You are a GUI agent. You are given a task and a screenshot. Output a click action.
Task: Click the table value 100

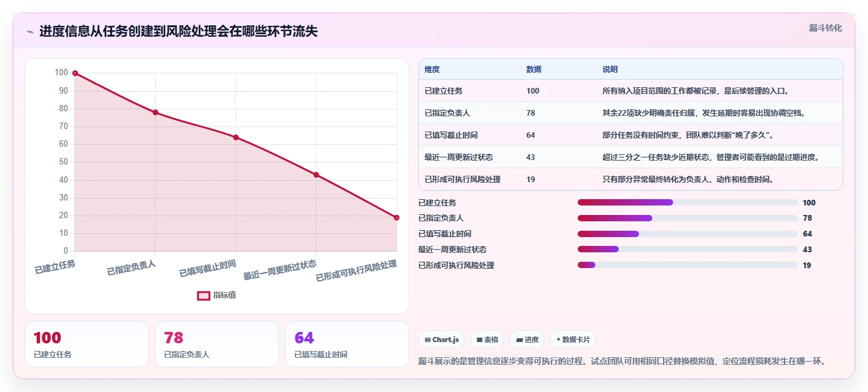(533, 91)
